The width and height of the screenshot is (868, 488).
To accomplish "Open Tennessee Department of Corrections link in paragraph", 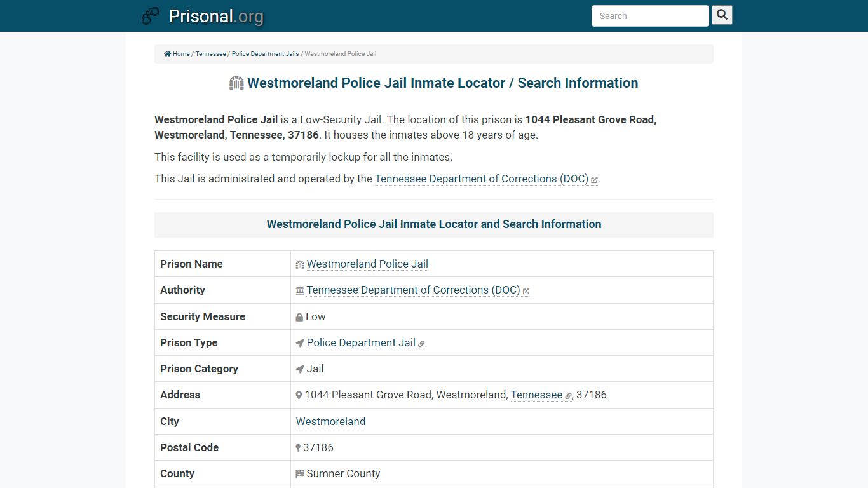I will 482,179.
